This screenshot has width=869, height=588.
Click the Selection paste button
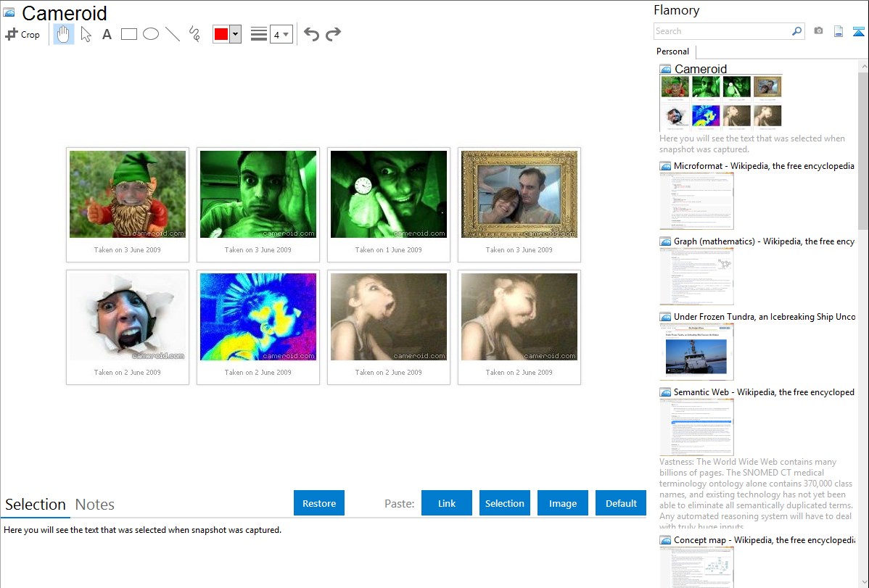(505, 503)
